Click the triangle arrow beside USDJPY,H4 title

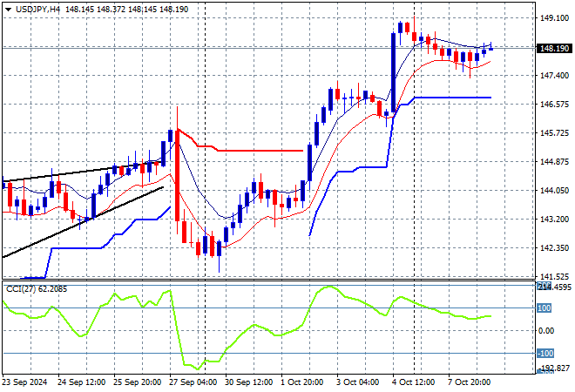8,8
